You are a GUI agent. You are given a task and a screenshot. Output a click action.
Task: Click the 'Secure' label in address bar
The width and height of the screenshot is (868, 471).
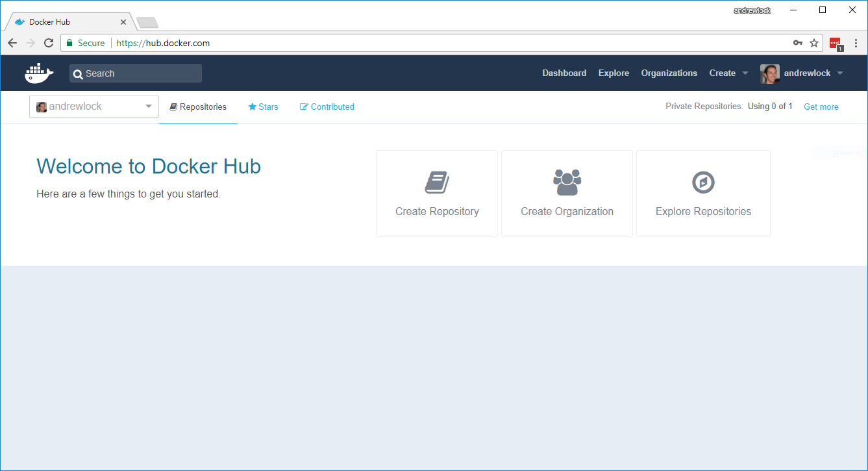(91, 44)
